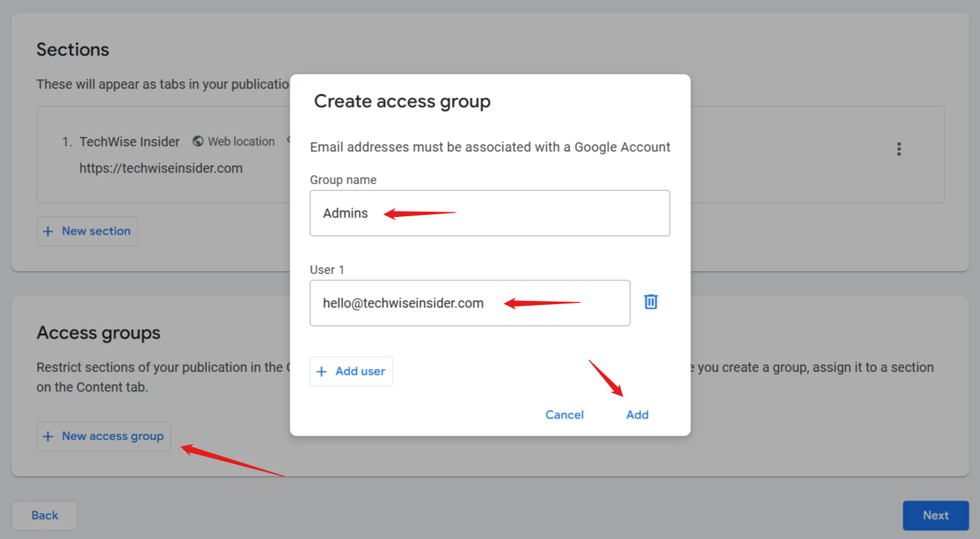Screen dimensions: 980x539
Task: Click the Sections heading
Action: tap(73, 50)
